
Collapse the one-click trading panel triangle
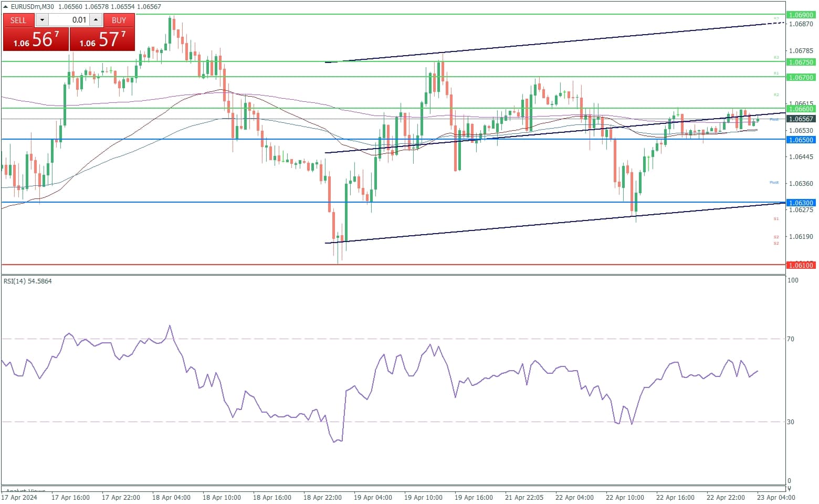[x=6, y=7]
